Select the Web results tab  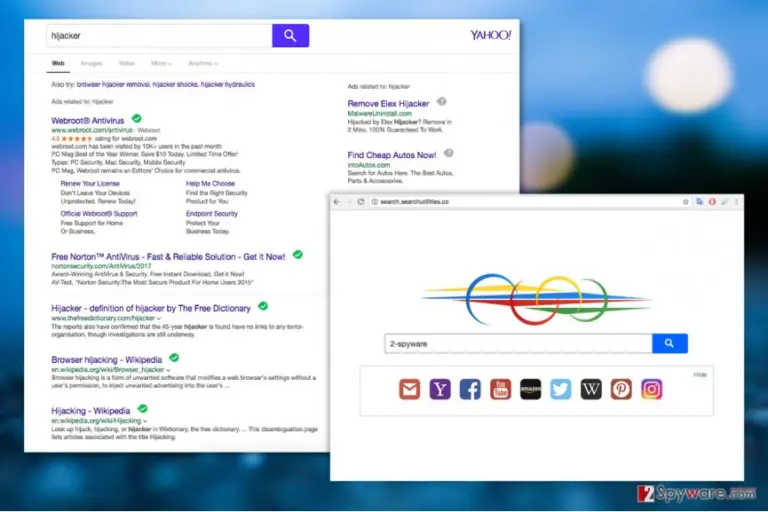point(58,63)
